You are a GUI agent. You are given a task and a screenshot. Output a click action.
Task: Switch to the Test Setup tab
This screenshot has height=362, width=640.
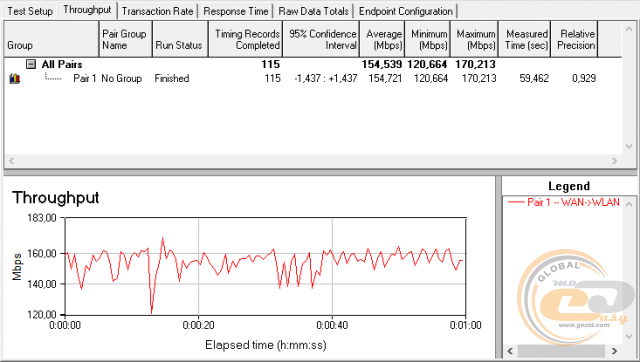click(x=30, y=11)
